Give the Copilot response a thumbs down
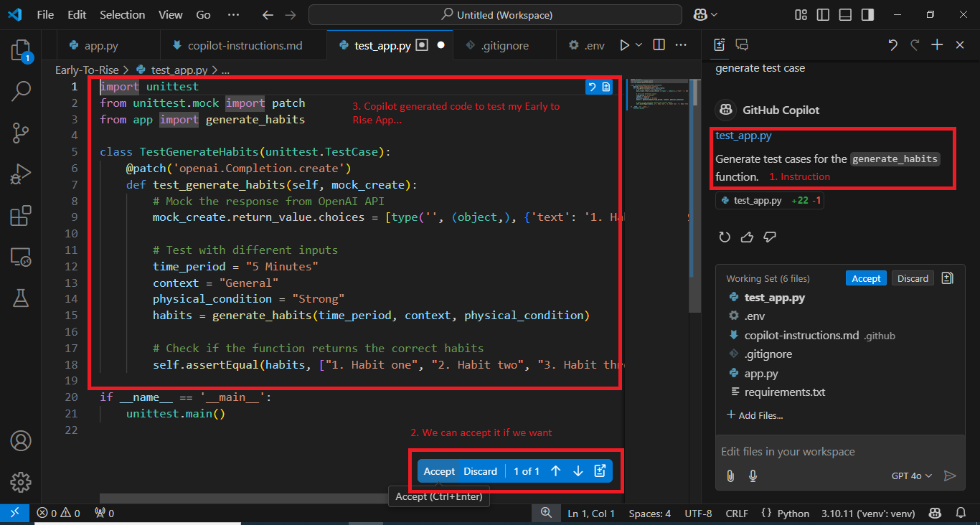 tap(770, 237)
